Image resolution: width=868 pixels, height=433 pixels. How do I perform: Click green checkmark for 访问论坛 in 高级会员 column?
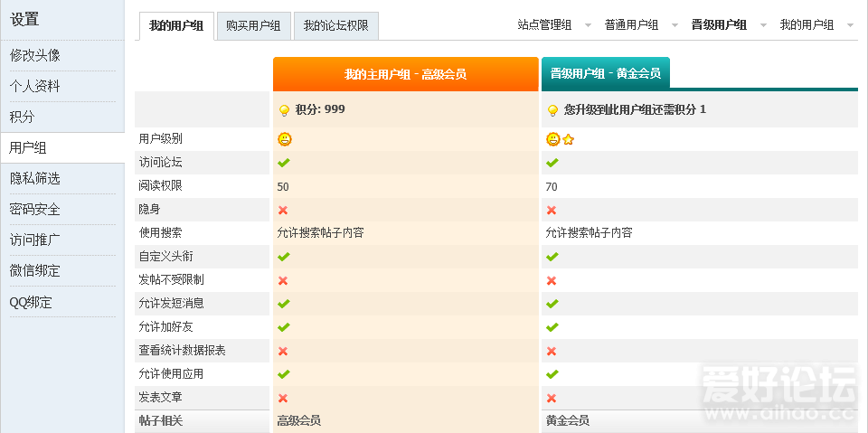pos(284,163)
